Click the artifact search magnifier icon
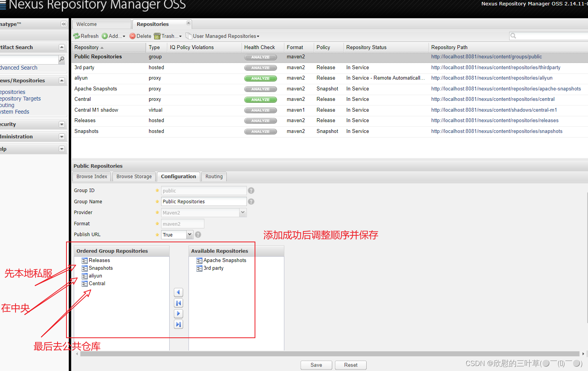588x371 pixels. [62, 59]
